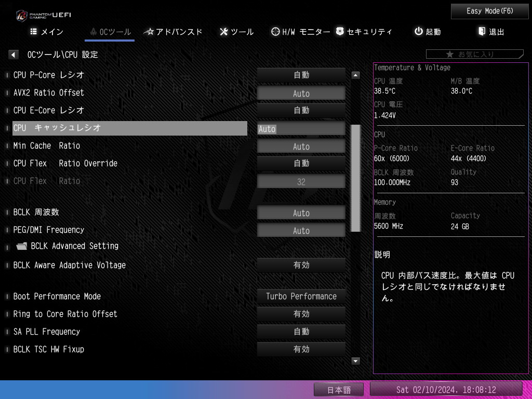Viewport: 532px width, 399px height.
Task: Click the メイン list icon
Action: (34, 32)
